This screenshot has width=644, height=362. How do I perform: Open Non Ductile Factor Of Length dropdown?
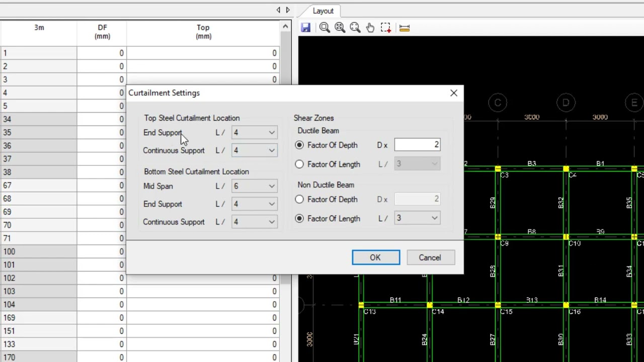(x=418, y=218)
